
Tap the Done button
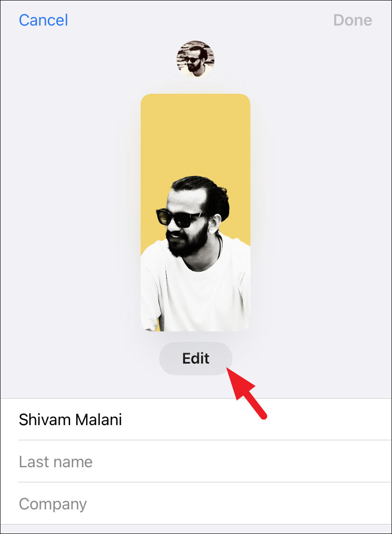click(353, 20)
